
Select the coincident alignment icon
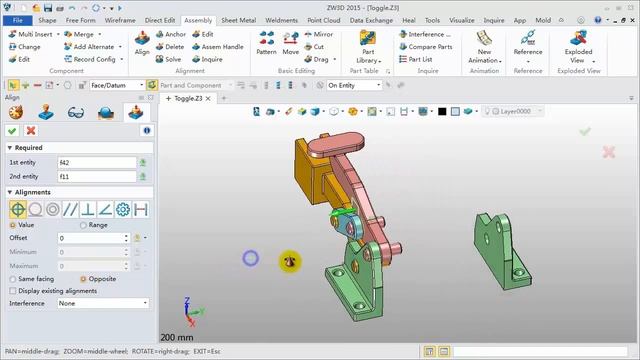pyautogui.click(x=18, y=210)
